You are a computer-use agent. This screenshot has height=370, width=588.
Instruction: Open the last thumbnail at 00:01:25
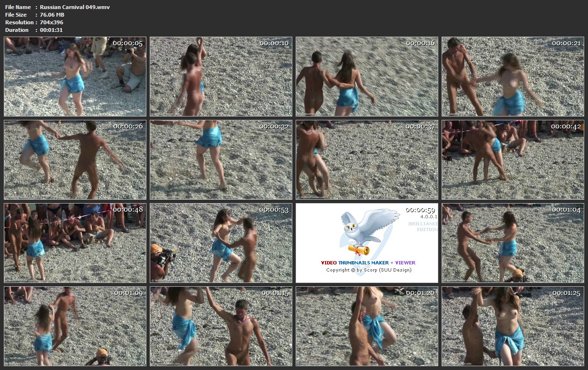pos(512,326)
